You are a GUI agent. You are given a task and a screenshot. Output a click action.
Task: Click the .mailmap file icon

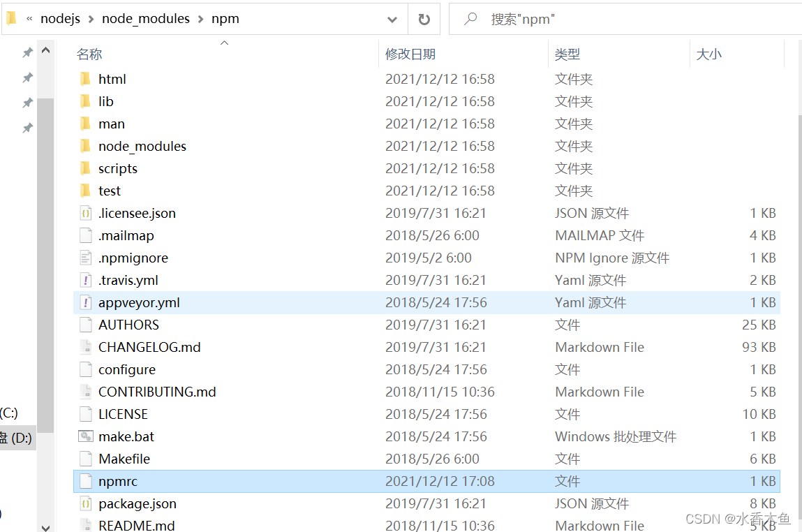click(x=85, y=235)
